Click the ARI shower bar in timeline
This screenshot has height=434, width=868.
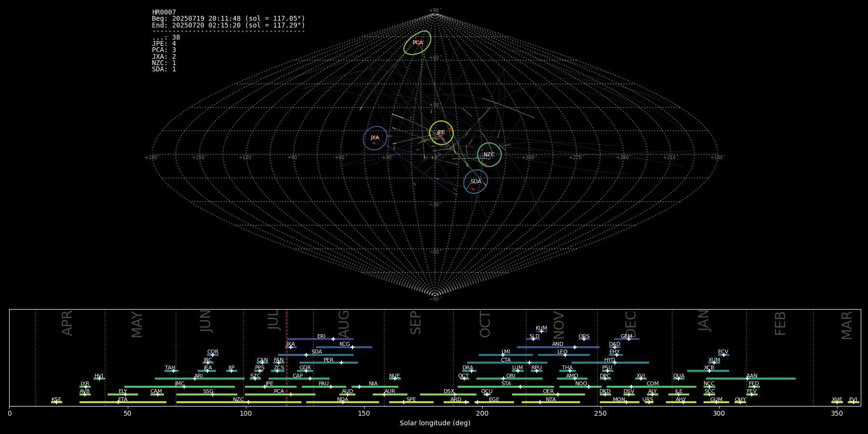(x=200, y=379)
